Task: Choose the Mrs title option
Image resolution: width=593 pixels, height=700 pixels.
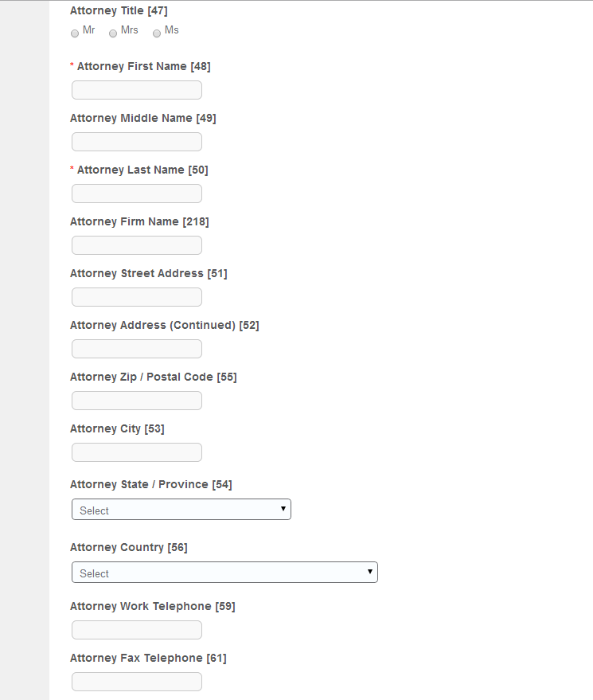Action: [113, 33]
